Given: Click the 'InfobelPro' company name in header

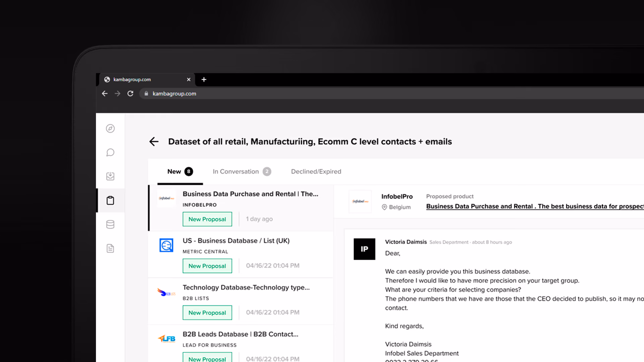Looking at the screenshot, I should [x=397, y=196].
